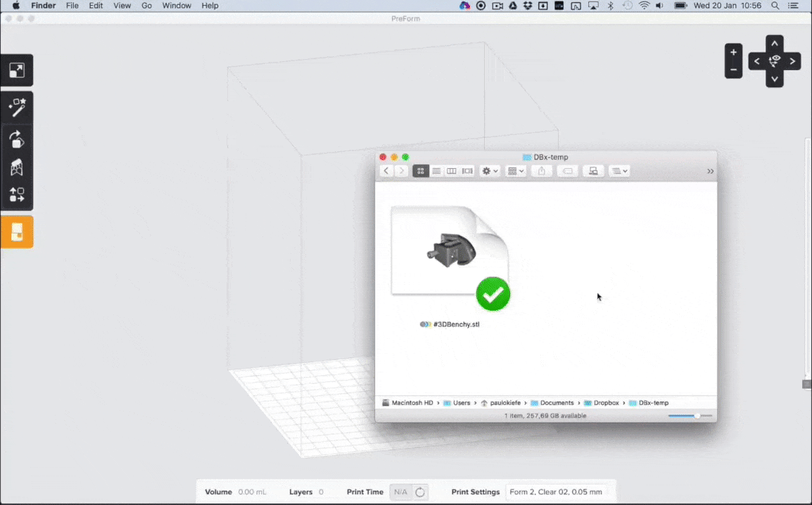Zoom in with the plus button
The width and height of the screenshot is (812, 505).
pos(733,52)
